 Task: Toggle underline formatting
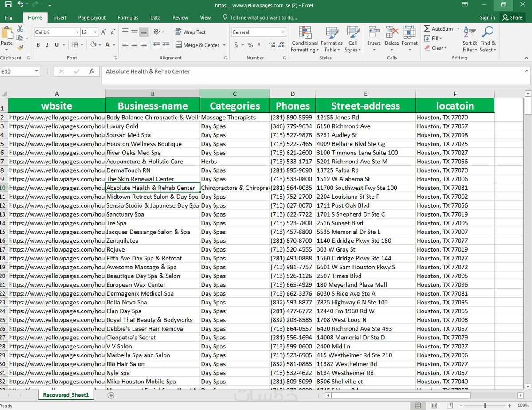pyautogui.click(x=57, y=45)
